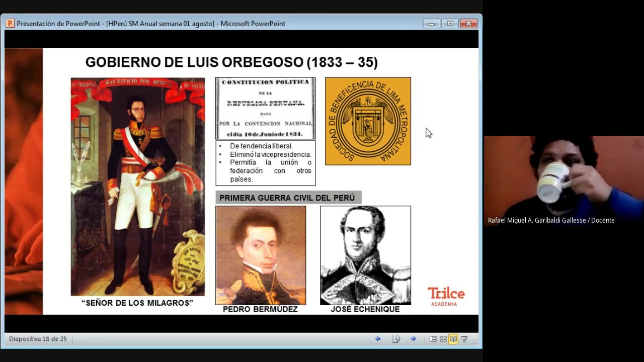
Task: Click the 'De tendencia liberal.' bullet
Action: click(261, 146)
